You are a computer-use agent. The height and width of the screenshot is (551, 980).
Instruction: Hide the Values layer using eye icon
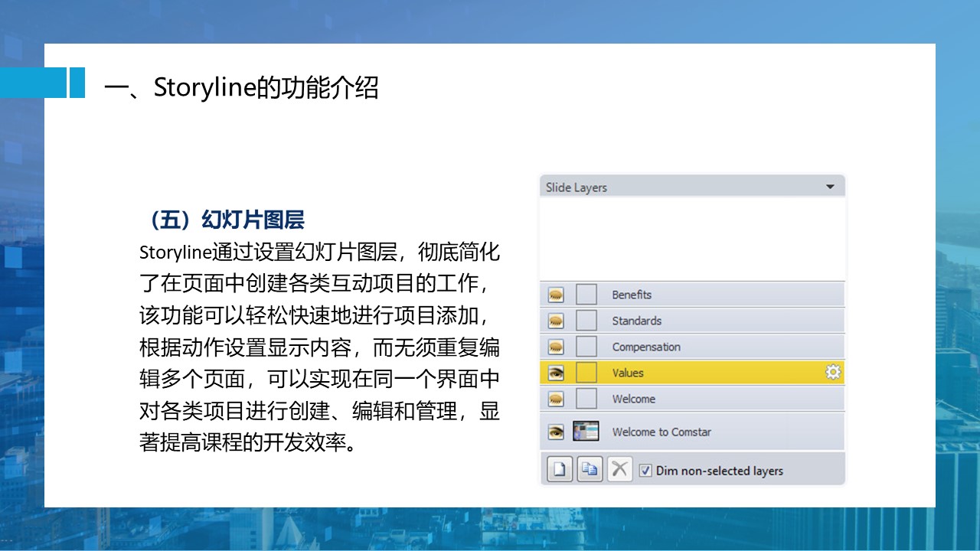tap(557, 373)
